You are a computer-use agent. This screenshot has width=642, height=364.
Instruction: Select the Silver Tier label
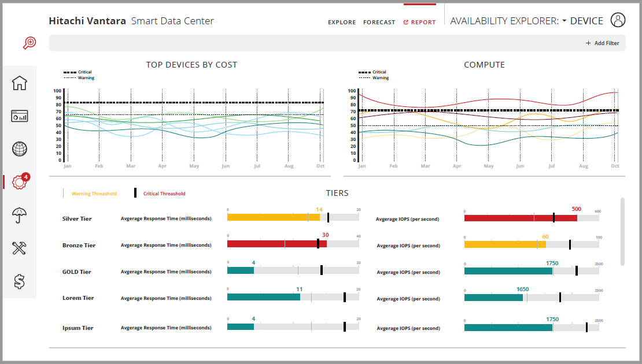(77, 219)
